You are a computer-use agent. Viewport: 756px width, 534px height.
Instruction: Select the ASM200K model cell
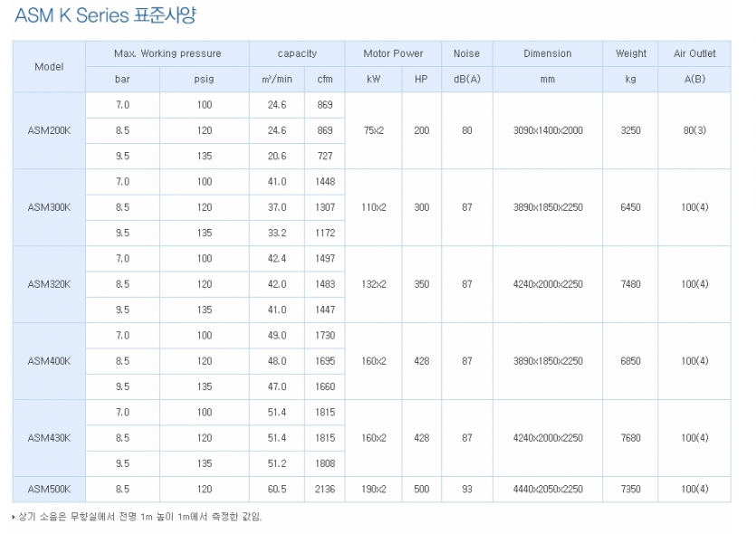[x=49, y=130]
